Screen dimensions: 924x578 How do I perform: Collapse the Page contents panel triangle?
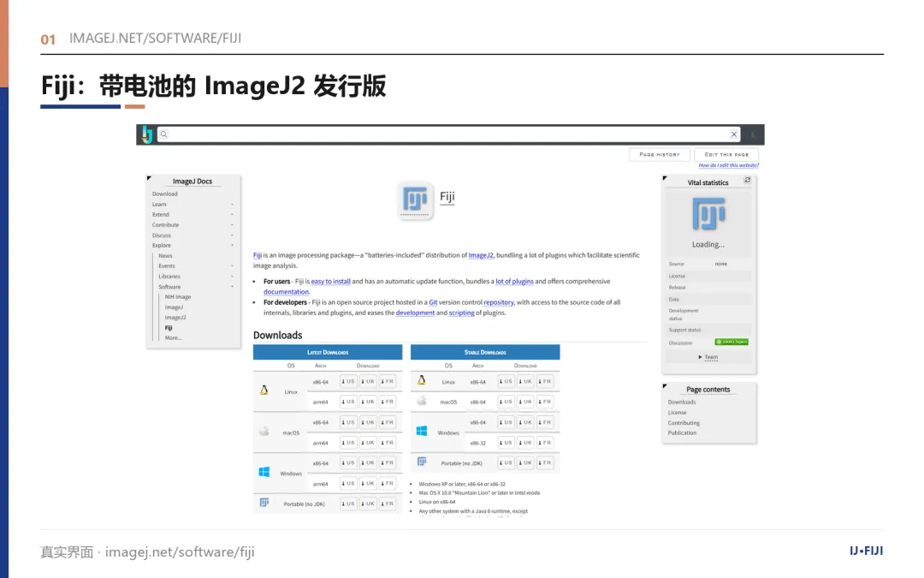665,386
